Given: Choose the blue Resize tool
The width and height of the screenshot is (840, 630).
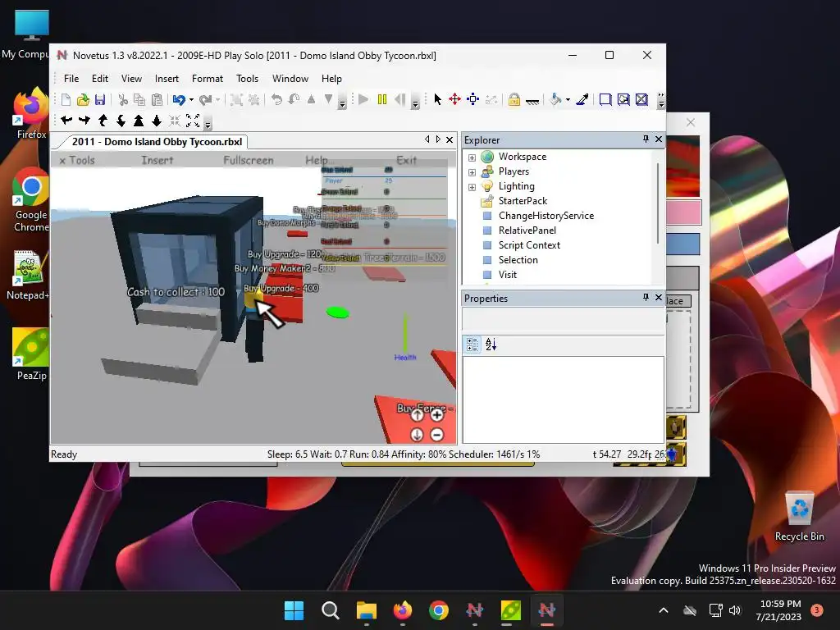Looking at the screenshot, I should coord(473,99).
